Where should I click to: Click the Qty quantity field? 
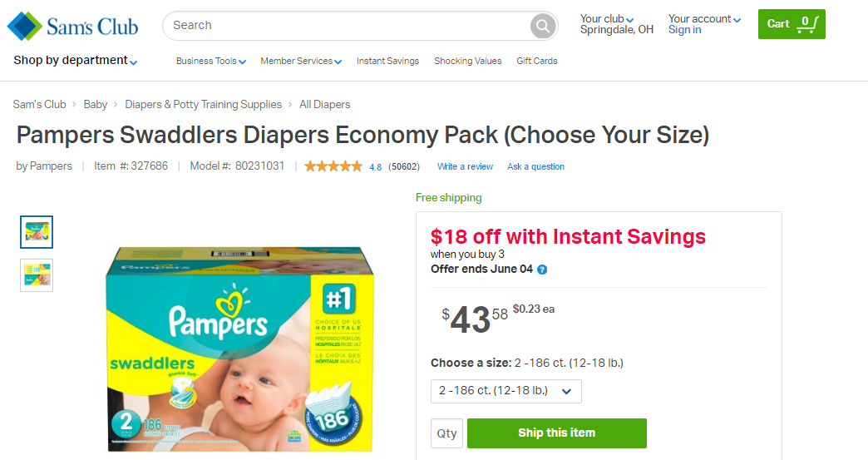coord(446,433)
